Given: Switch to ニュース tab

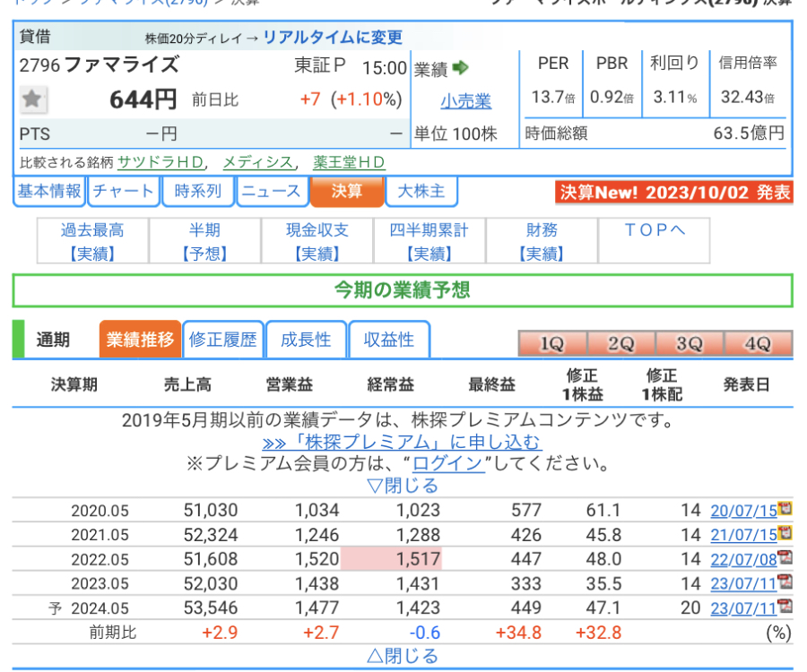Looking at the screenshot, I should (272, 191).
